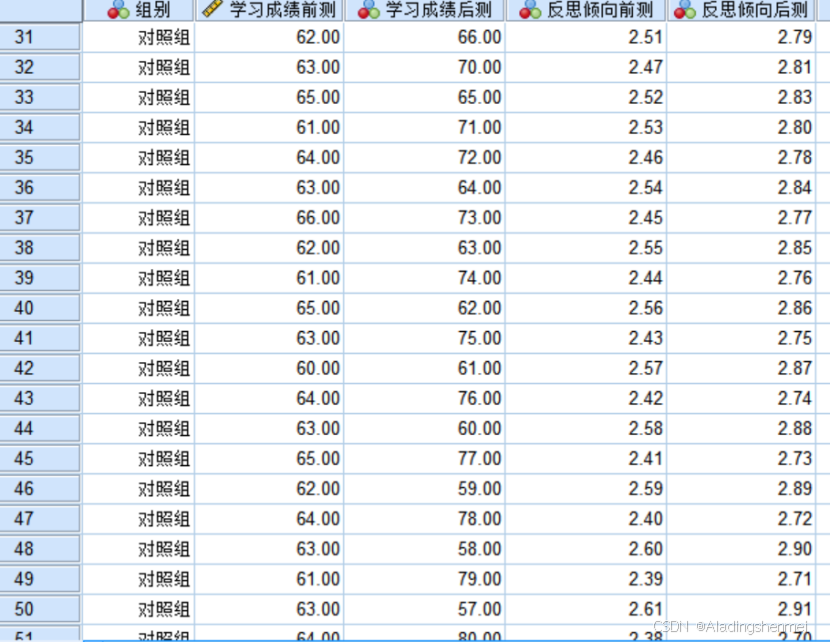
Task: Click 2.85 cell in row 38
Action: click(742, 248)
